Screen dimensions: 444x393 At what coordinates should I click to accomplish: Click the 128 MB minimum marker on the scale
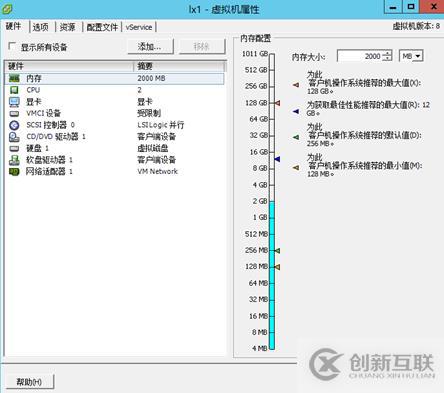(x=277, y=267)
